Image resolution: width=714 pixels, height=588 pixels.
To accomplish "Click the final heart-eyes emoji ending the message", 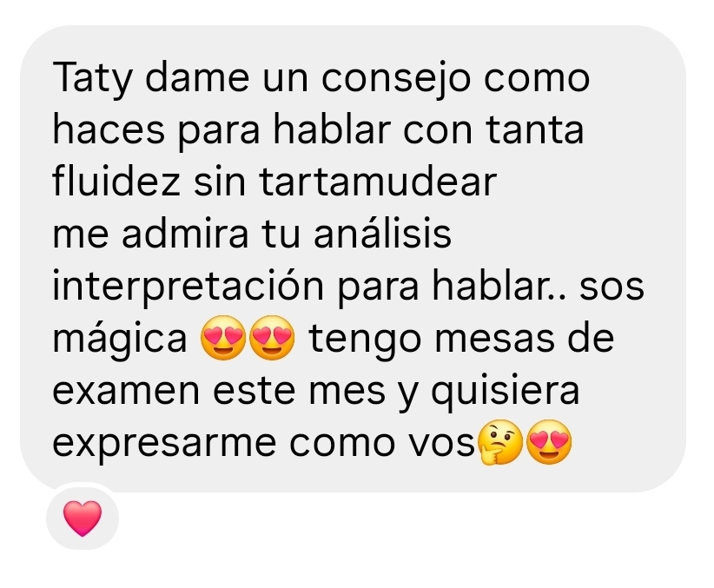I will (x=549, y=442).
